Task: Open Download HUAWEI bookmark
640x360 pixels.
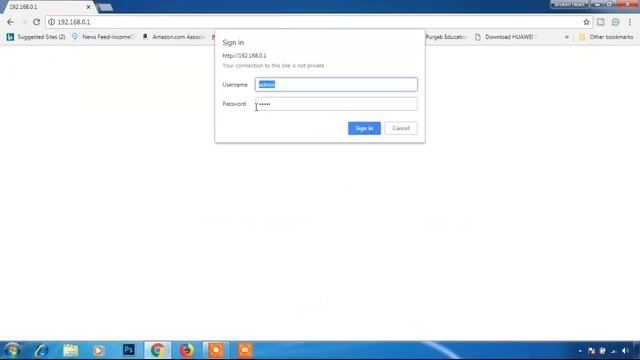Action: tap(506, 37)
